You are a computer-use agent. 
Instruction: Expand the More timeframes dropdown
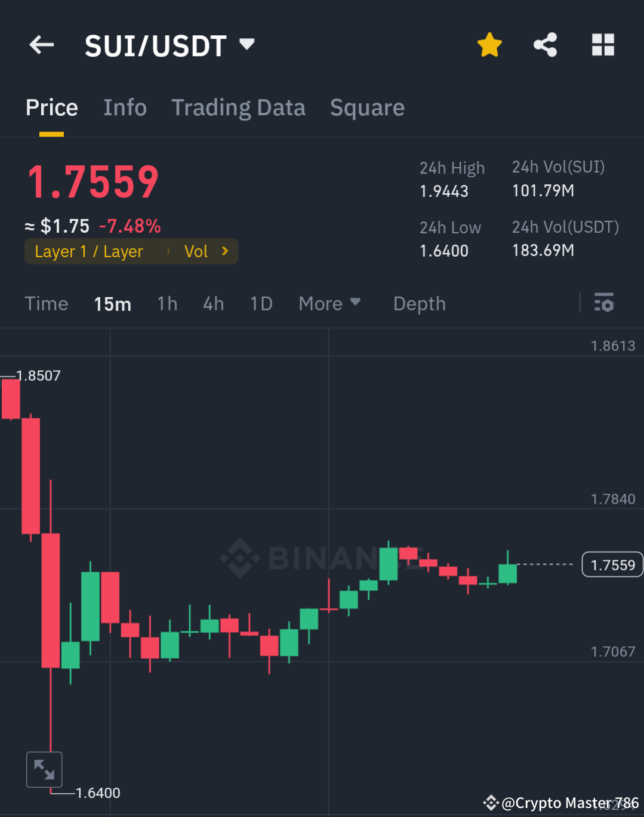(x=329, y=303)
